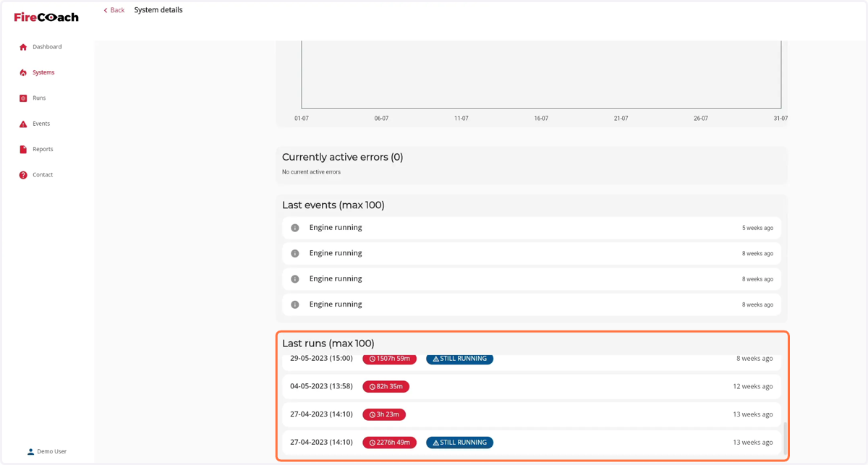868x465 pixels.
Task: Click the Events warning triangle icon
Action: coord(23,124)
